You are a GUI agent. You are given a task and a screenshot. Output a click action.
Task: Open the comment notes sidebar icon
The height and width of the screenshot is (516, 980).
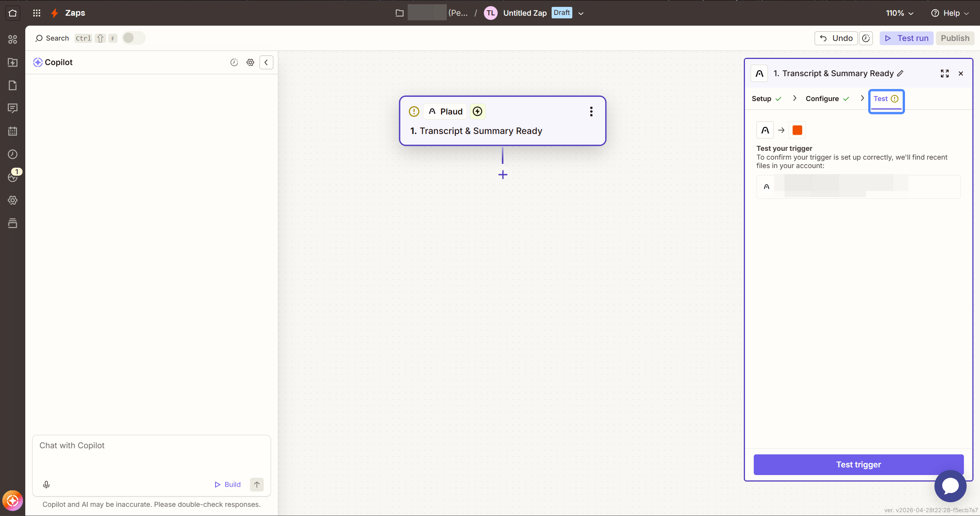tap(13, 108)
